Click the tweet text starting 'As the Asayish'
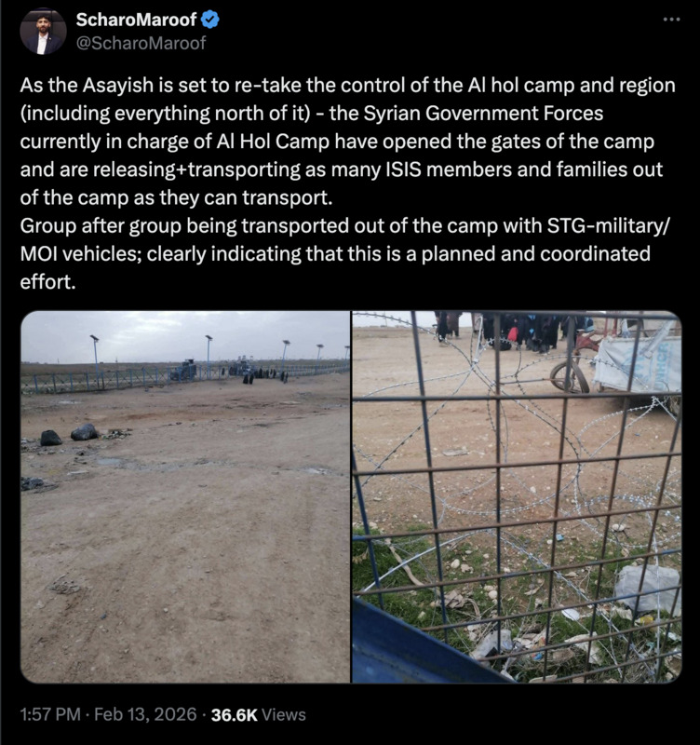The image size is (700, 745). click(347, 183)
